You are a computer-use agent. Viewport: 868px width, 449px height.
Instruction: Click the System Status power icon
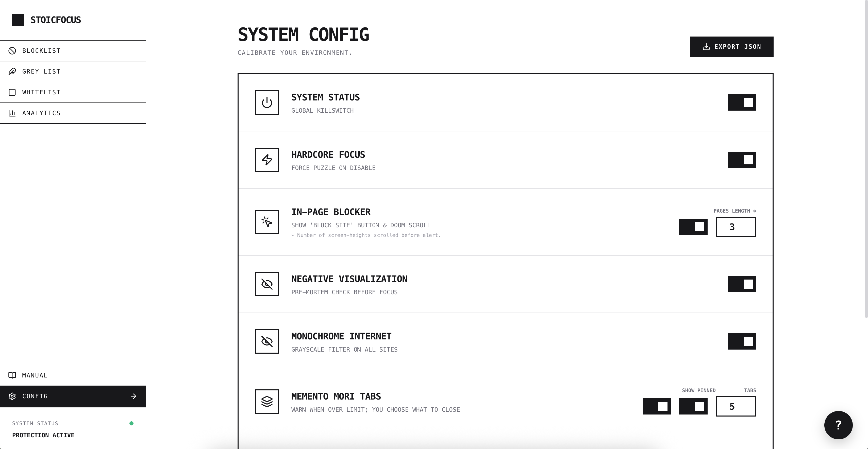tap(267, 102)
